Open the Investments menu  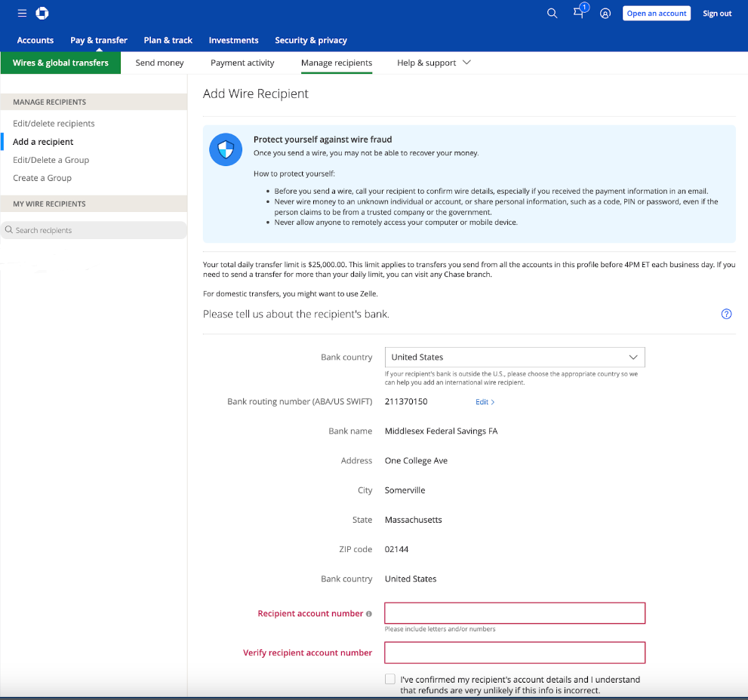tap(233, 40)
